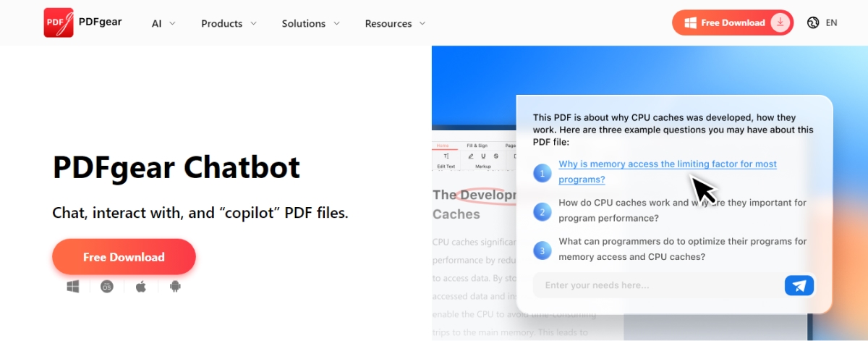Click the Android platform icon
The height and width of the screenshot is (341, 868).
(174, 287)
